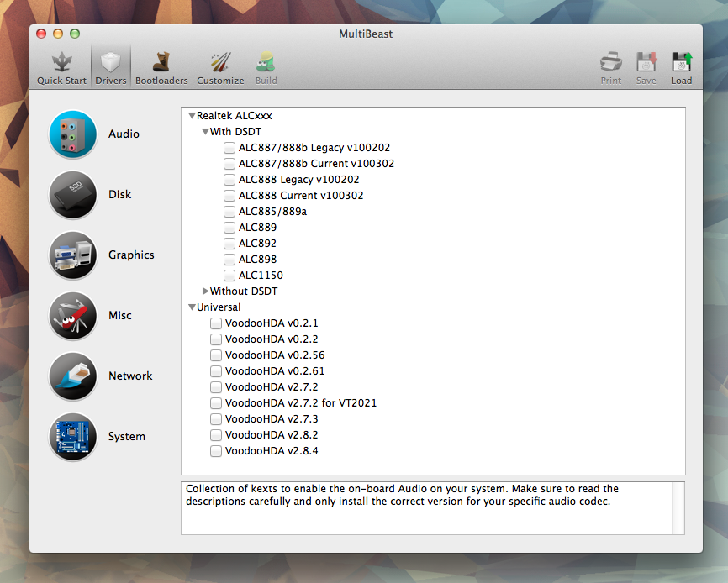This screenshot has height=583, width=728.
Task: Enable VoodooHDA v2.7.2 for VT2021
Action: click(x=216, y=403)
